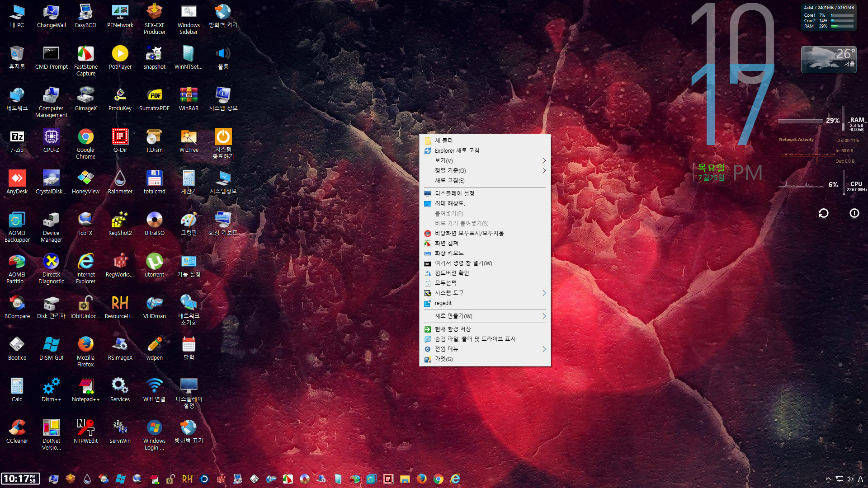Select Explorer 새로 고침 menu entry
Screen dimensions: 868x488
pos(485,151)
